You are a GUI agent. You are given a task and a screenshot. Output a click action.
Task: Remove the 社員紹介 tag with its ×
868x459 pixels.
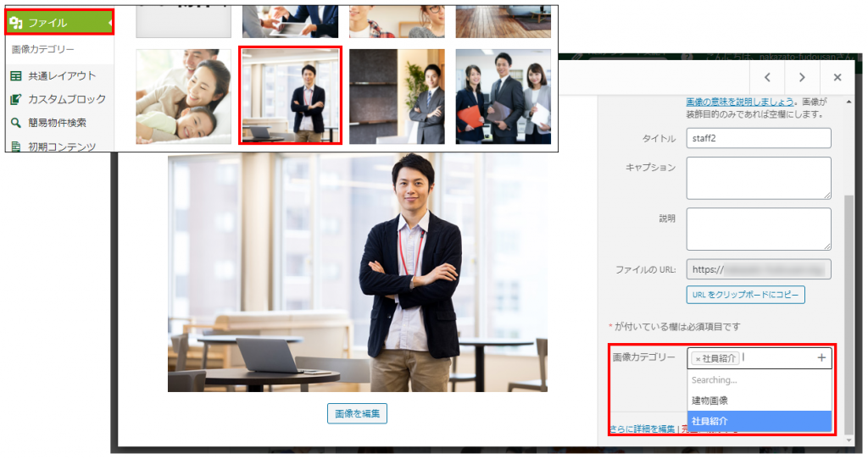click(x=698, y=359)
